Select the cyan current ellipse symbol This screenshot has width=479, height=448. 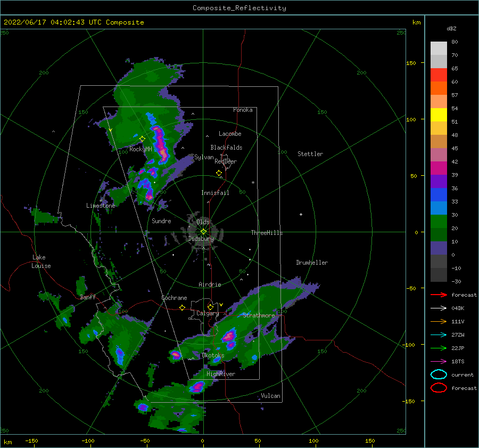click(439, 374)
